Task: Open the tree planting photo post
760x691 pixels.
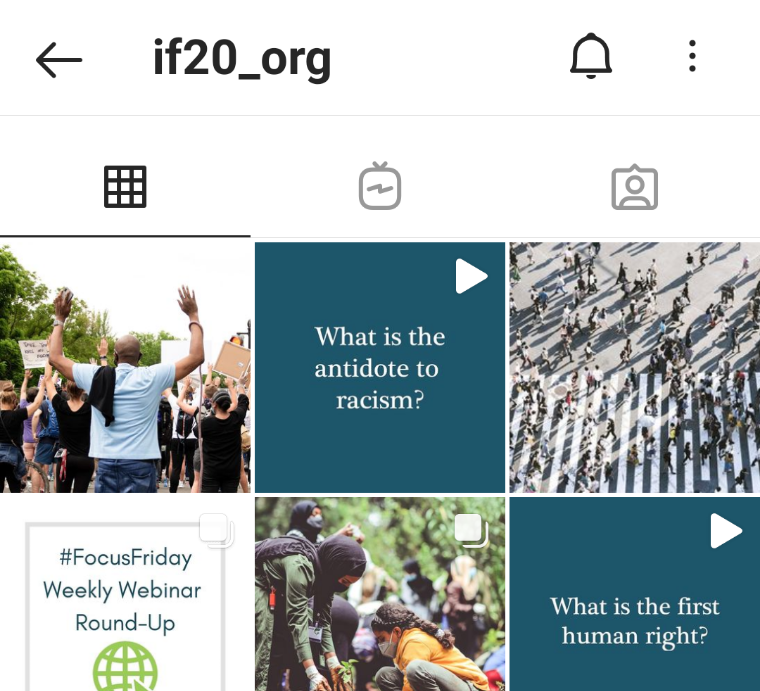Action: (x=380, y=594)
